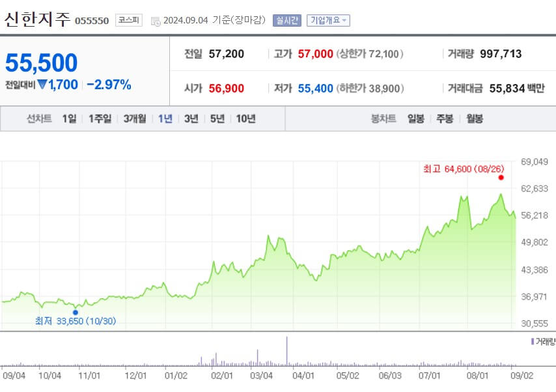
Task: Click the blue 최저 low point marker
Action: 75,311
